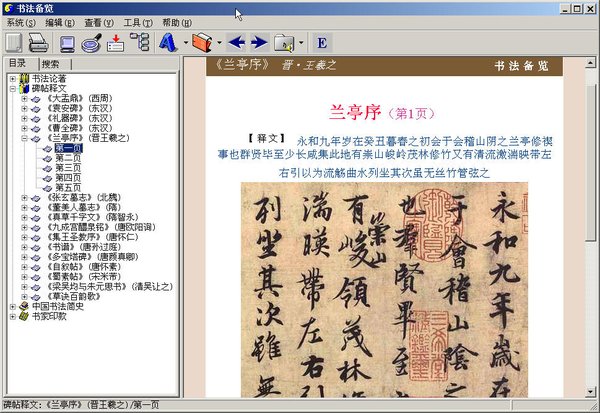Expand the 中国书法简史 tree node
The width and height of the screenshot is (600, 413).
click(x=13, y=307)
